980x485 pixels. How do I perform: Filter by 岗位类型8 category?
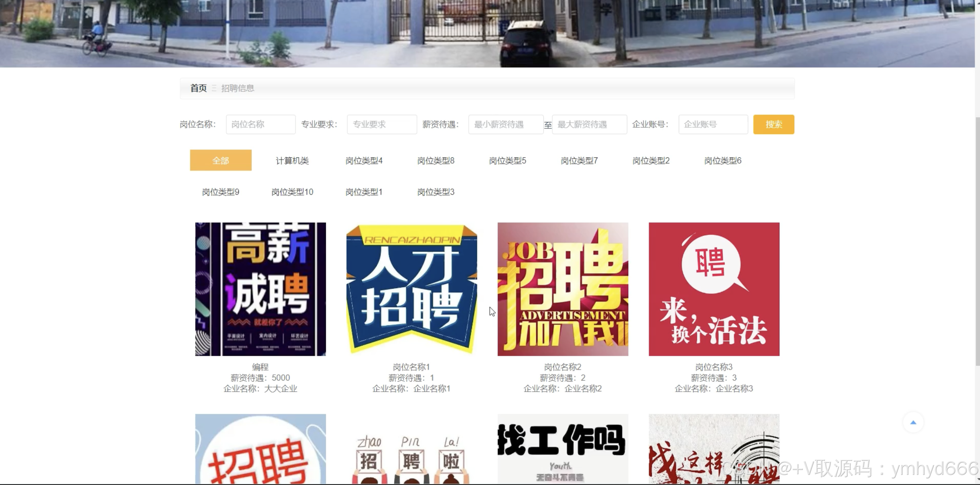(x=436, y=160)
